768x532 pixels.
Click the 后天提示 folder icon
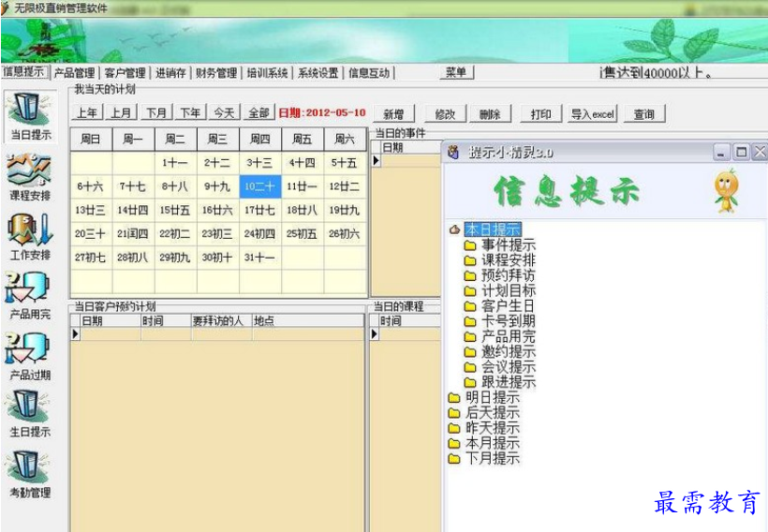tap(454, 413)
